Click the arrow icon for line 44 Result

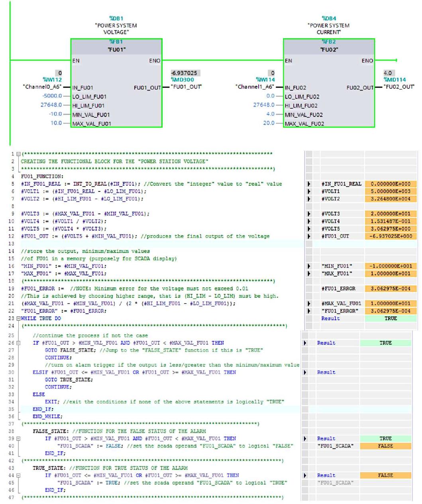pyautogui.click(x=305, y=475)
